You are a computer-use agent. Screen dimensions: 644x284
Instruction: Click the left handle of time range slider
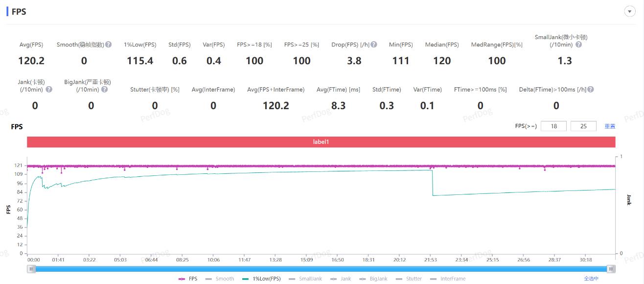pyautogui.click(x=32, y=269)
